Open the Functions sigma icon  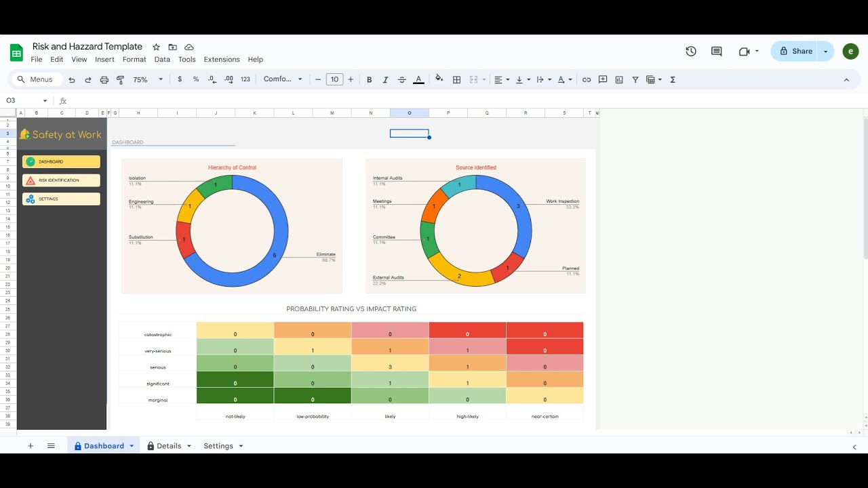(x=673, y=79)
